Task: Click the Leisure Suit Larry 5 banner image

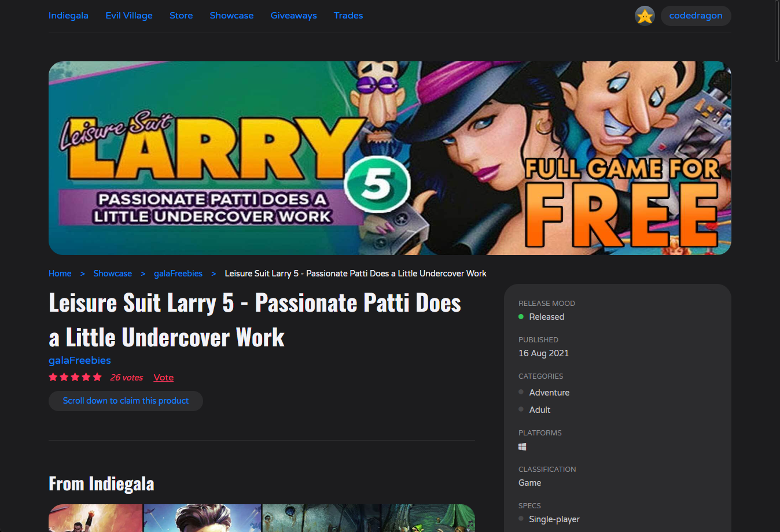Action: point(390,158)
